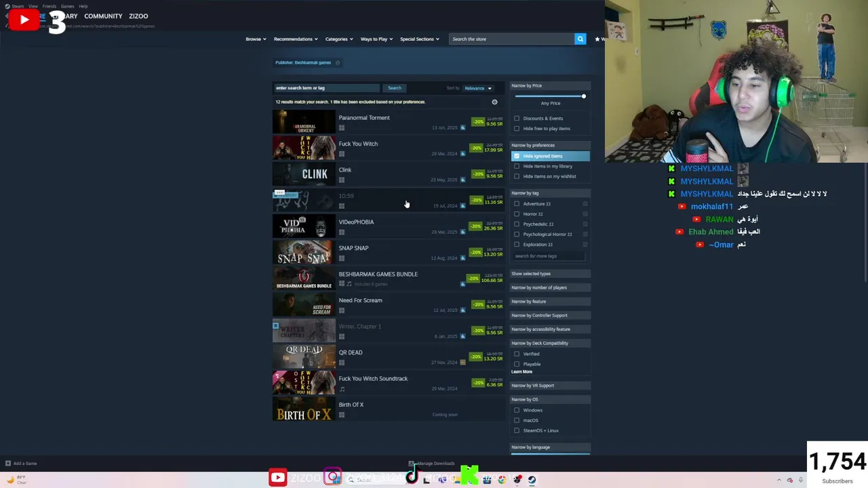
Task: Click Windows icon under Fuck You Witch
Action: [342, 154]
